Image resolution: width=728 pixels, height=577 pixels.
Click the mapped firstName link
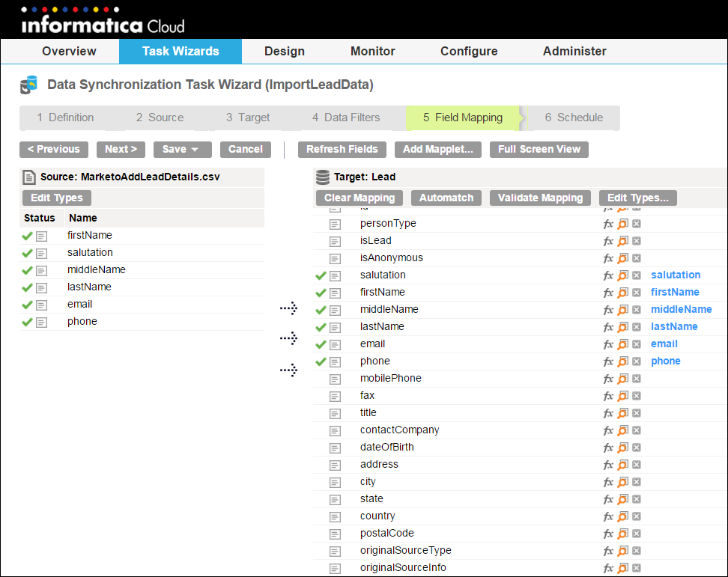[675, 292]
